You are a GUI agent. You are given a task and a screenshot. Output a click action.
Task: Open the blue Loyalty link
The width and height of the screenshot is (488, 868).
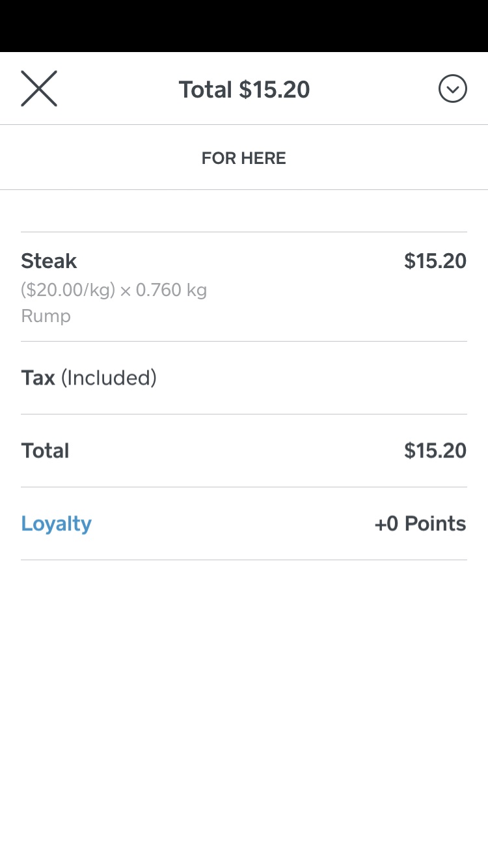[56, 524]
